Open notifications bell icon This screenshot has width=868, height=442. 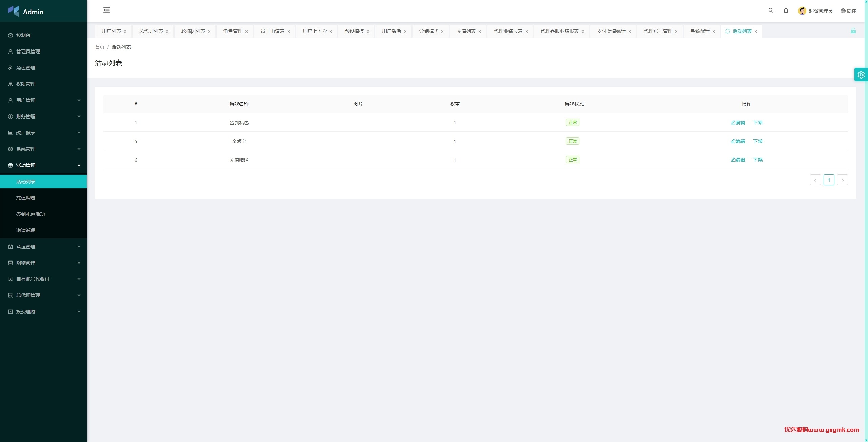pyautogui.click(x=786, y=11)
